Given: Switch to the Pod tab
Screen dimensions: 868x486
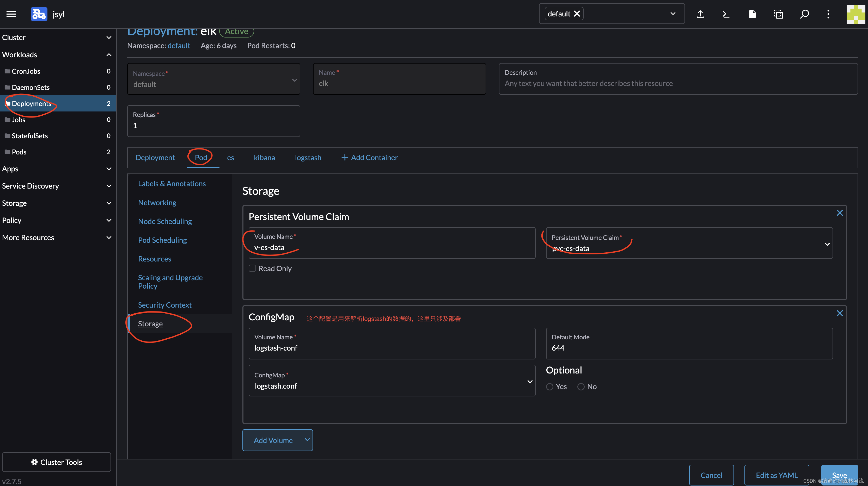Looking at the screenshot, I should (x=201, y=158).
